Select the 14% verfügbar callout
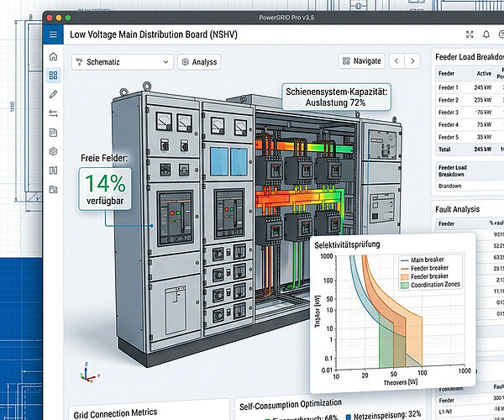This screenshot has height=420, width=504. point(105,189)
